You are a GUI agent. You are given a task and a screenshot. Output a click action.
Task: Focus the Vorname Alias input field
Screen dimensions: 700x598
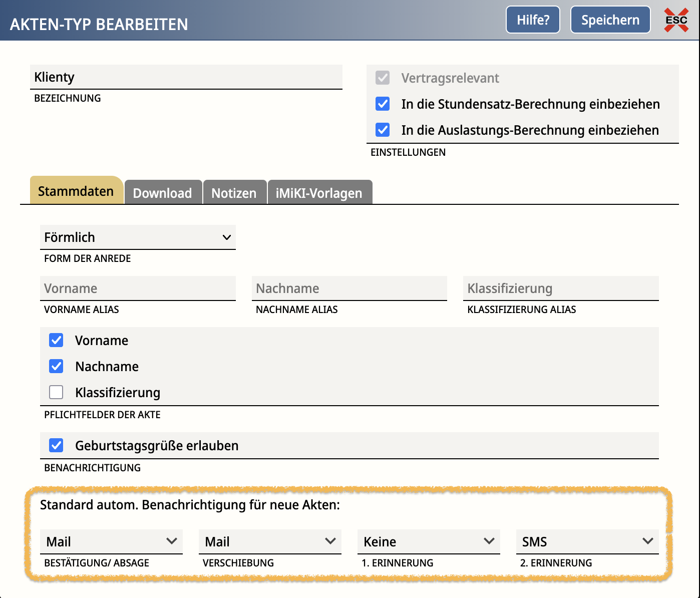click(x=138, y=288)
